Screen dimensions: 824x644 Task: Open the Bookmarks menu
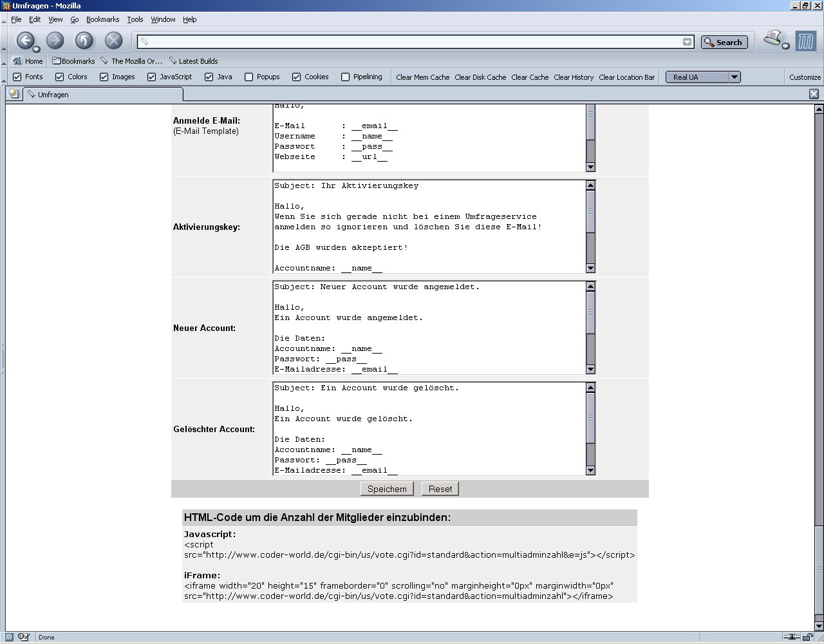[103, 19]
